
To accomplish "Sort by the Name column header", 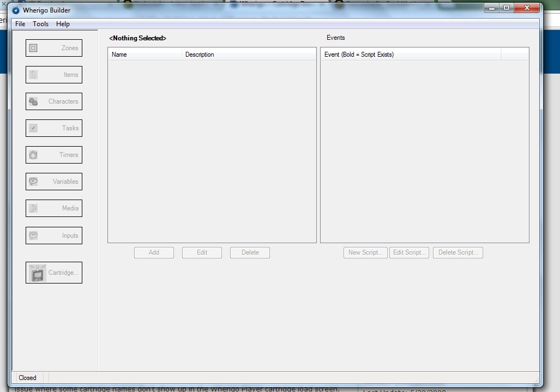I will tap(144, 55).
